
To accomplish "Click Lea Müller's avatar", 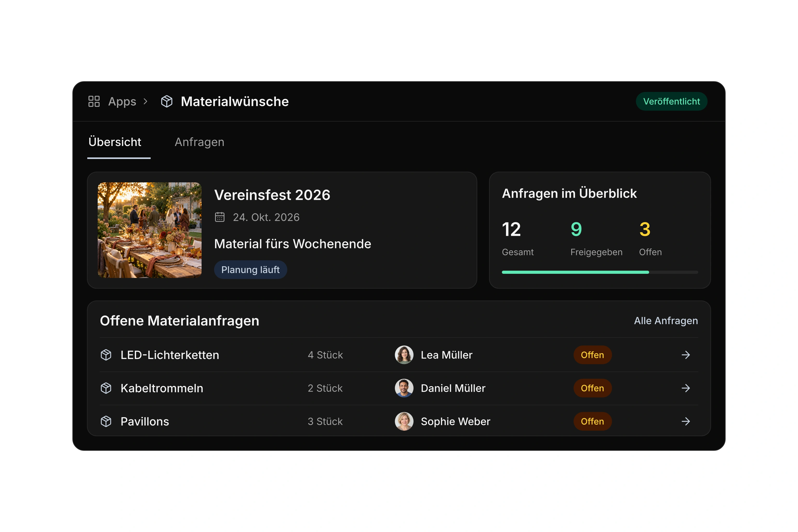I will tap(404, 355).
